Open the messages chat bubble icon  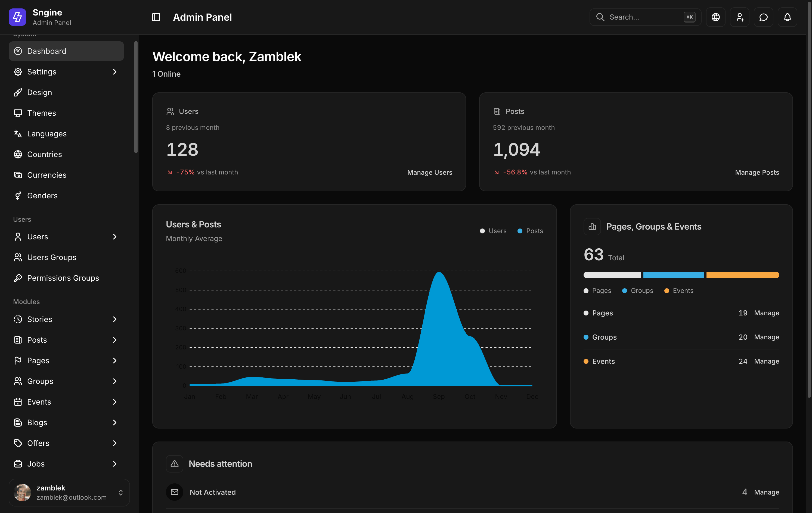pos(763,17)
